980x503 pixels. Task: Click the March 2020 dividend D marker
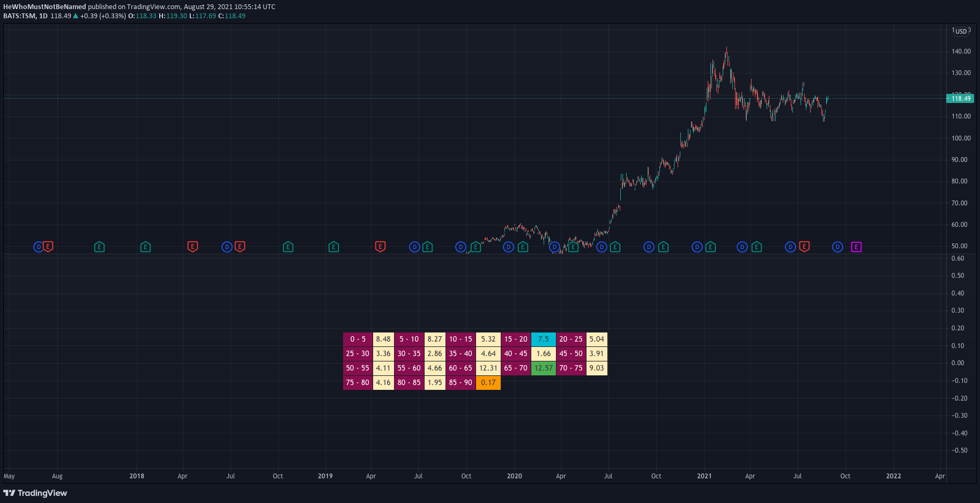point(555,247)
